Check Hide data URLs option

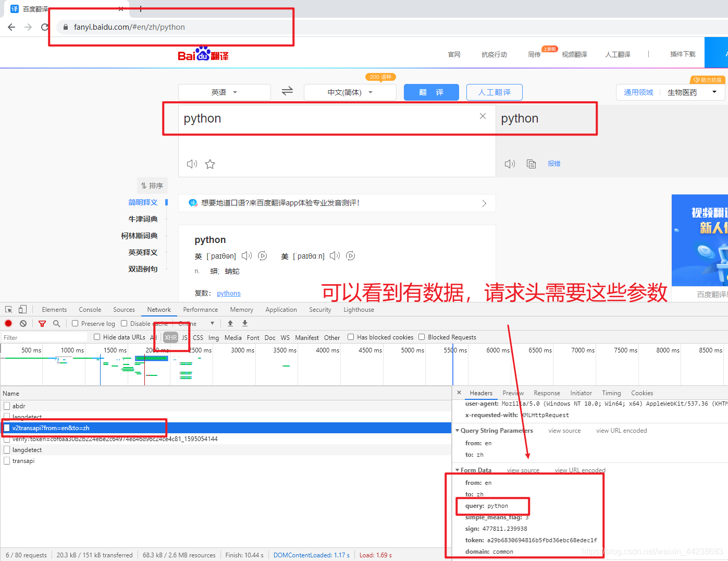coord(97,337)
